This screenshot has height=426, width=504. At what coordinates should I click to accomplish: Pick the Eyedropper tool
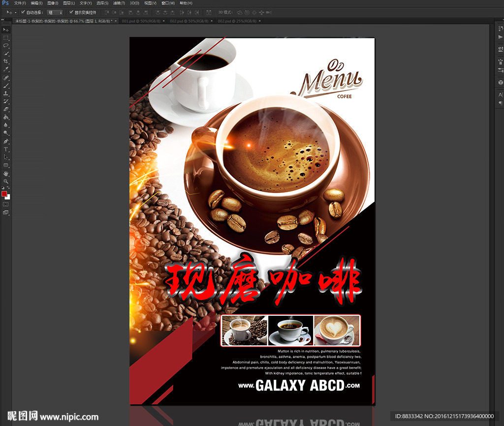point(6,69)
